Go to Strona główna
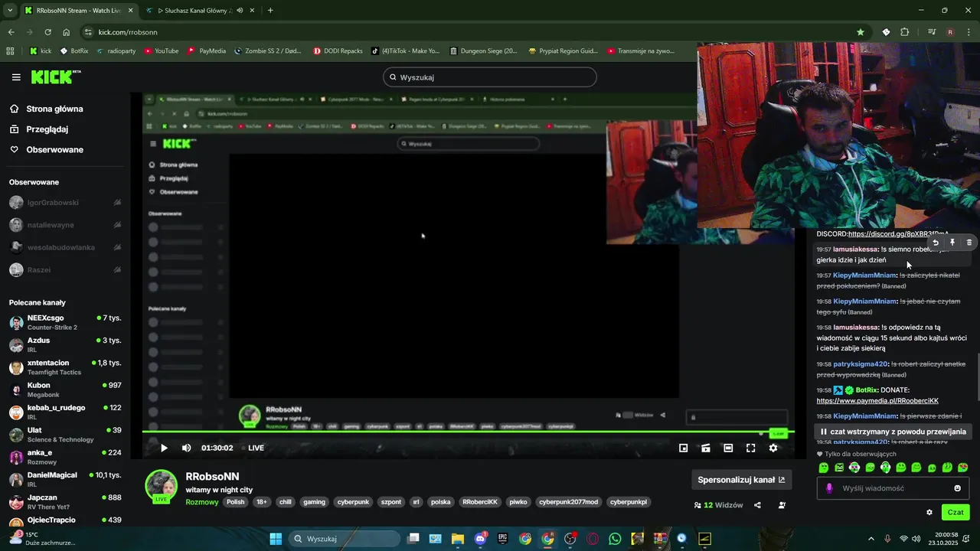This screenshot has height=551, width=980. [x=47, y=109]
